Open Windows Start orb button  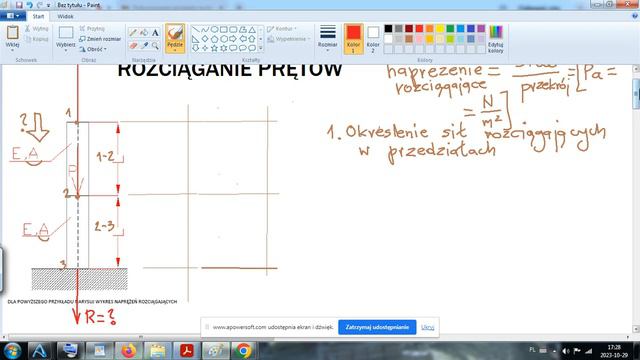coord(12,351)
